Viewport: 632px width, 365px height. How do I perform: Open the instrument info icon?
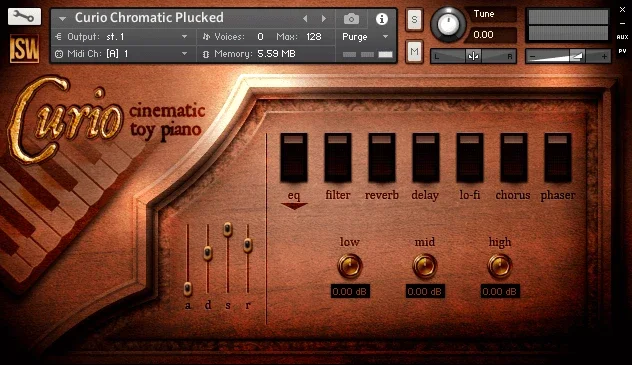coord(381,19)
